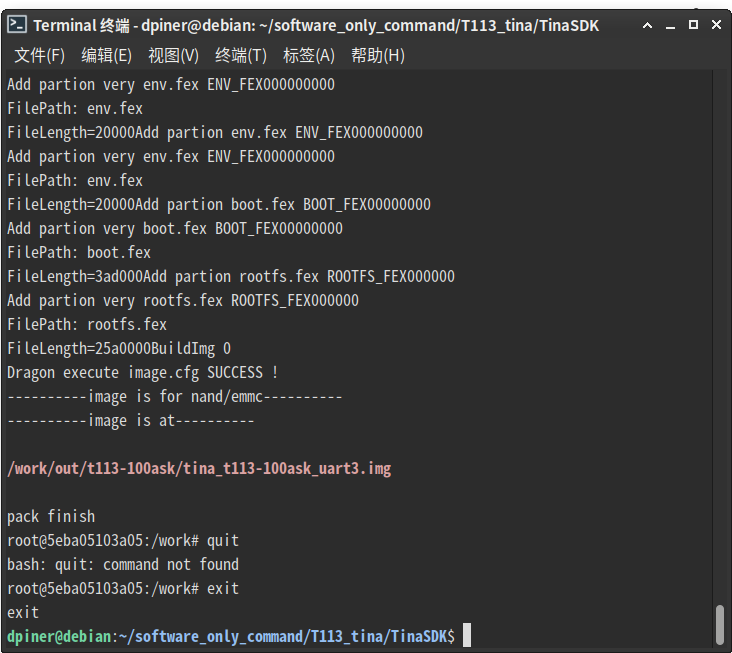Open the 文件(F) menu
732x653 pixels.
coord(40,56)
